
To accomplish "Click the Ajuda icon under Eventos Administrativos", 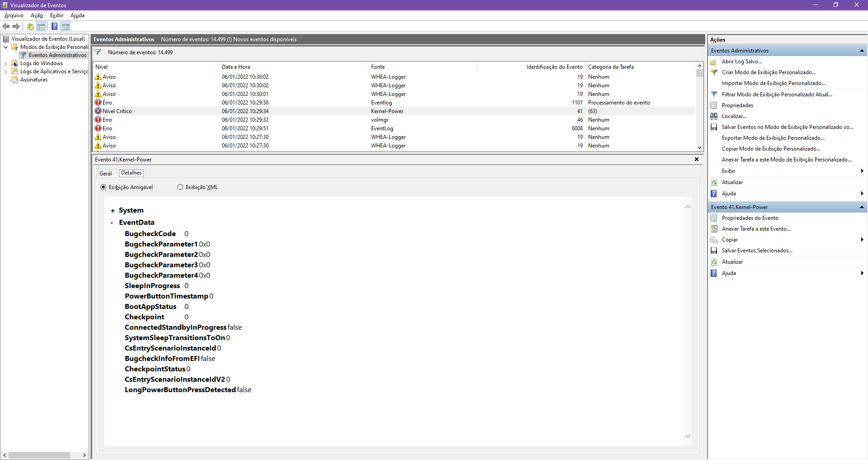I will point(714,194).
